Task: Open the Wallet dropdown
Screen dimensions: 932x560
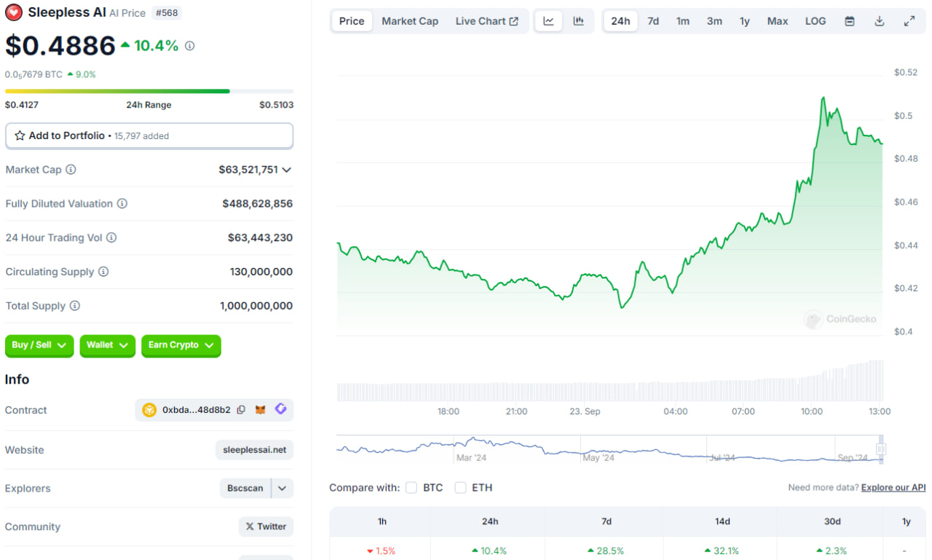Action: tap(108, 345)
